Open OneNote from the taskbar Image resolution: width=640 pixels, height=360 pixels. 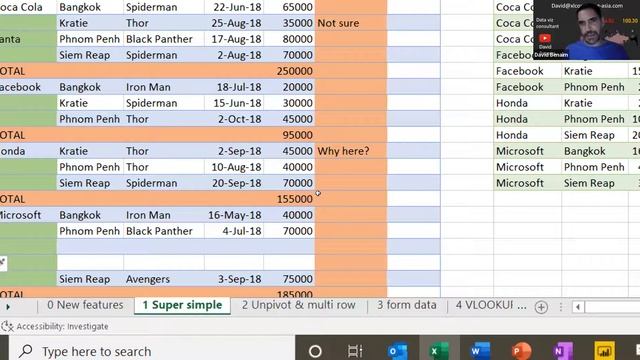(x=562, y=351)
